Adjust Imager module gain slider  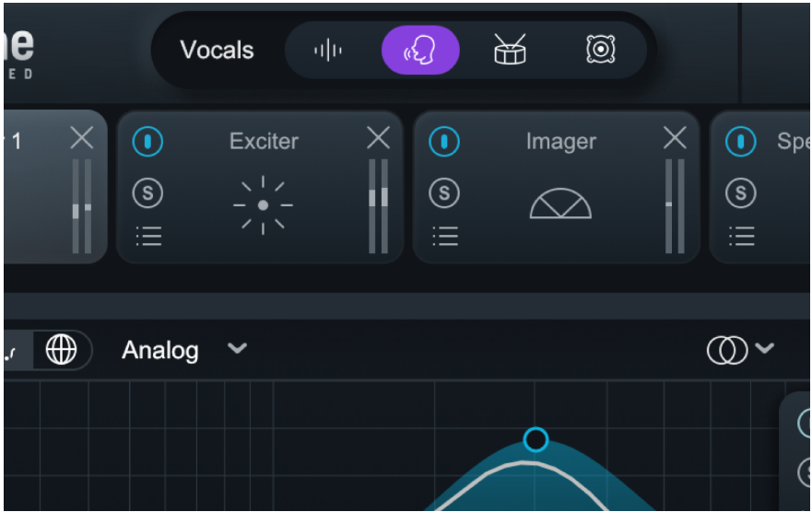[675, 206]
